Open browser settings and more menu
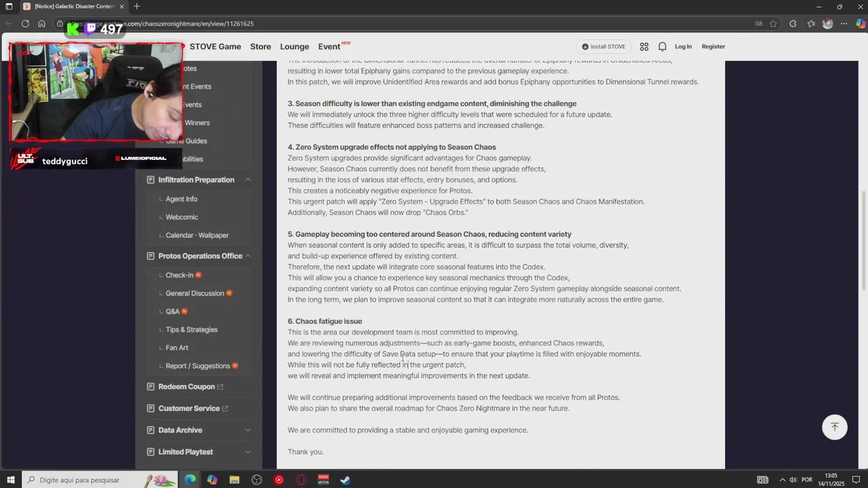This screenshot has width=868, height=488. tap(844, 23)
